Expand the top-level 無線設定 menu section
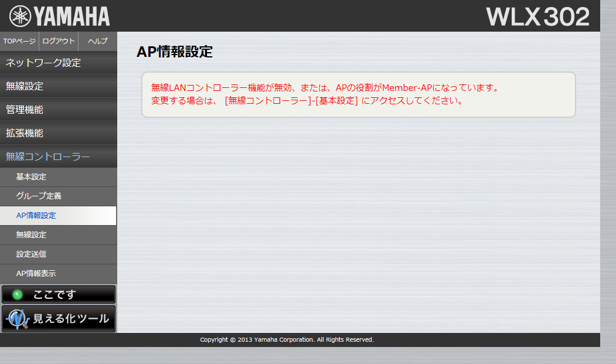Screen dimensions: 616x364 coord(25,86)
